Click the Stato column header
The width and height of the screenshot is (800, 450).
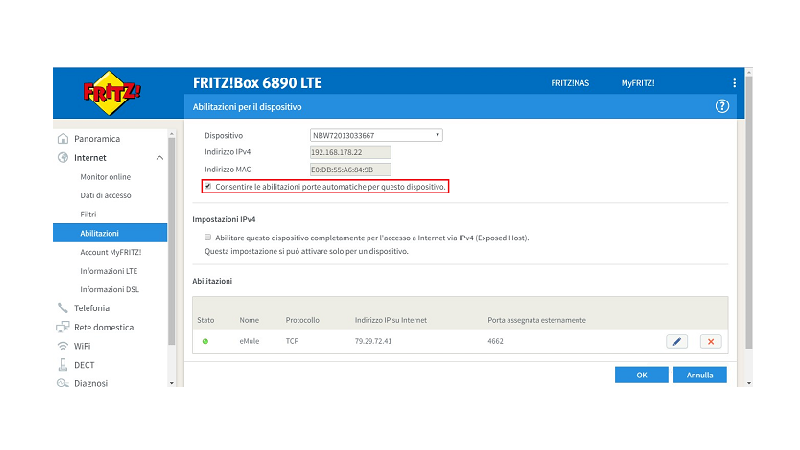click(206, 320)
